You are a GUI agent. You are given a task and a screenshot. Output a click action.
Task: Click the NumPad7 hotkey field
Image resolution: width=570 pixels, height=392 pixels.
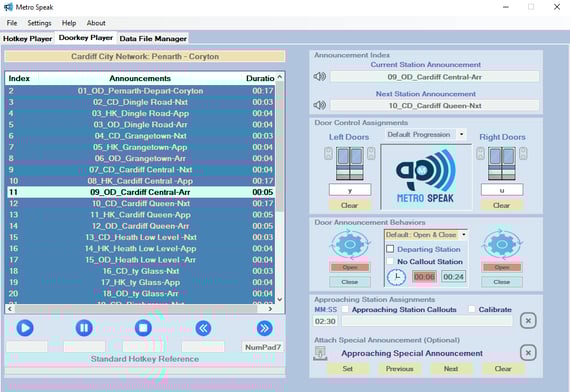(262, 347)
